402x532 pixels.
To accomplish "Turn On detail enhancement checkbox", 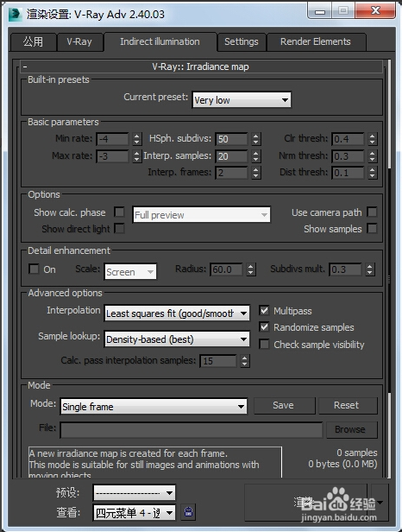I will 34,269.
